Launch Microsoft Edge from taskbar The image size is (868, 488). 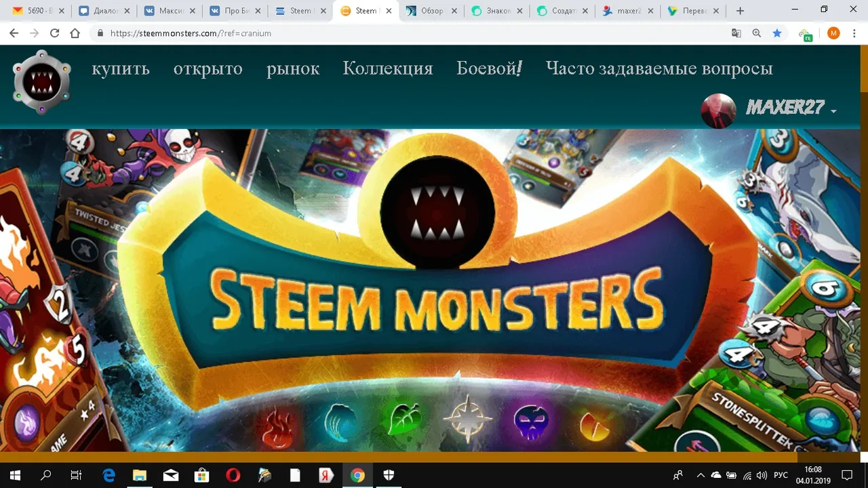(108, 475)
